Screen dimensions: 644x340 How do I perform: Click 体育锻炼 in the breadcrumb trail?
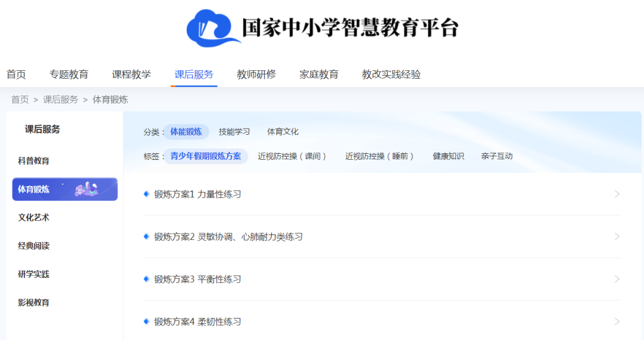110,100
